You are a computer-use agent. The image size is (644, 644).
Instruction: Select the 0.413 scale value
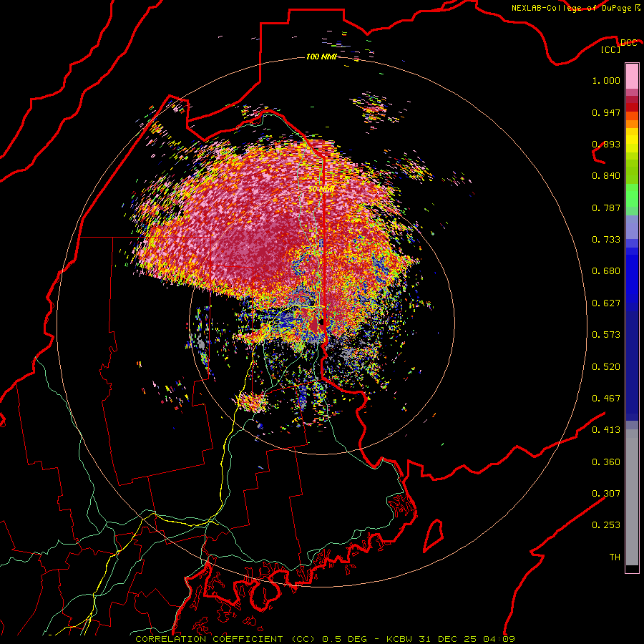606,430
